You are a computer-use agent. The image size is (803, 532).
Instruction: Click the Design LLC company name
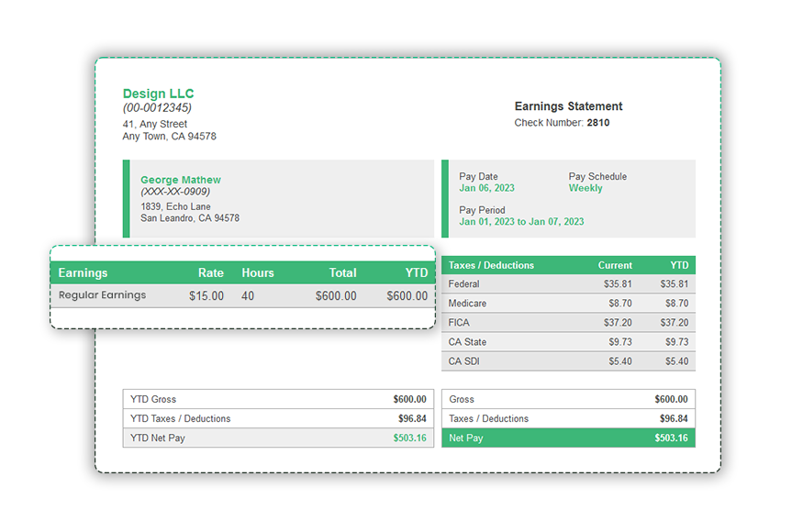pos(158,94)
